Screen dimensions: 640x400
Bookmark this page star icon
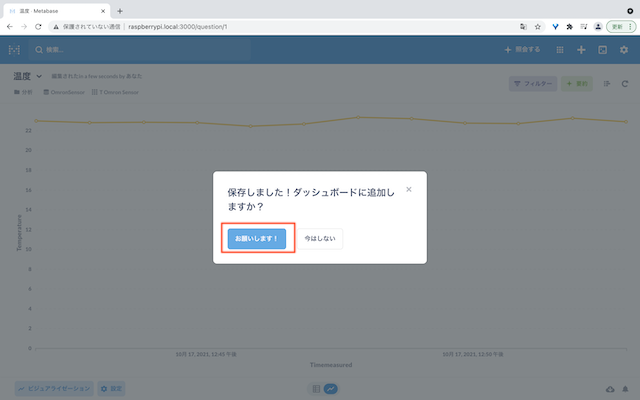tap(538, 27)
